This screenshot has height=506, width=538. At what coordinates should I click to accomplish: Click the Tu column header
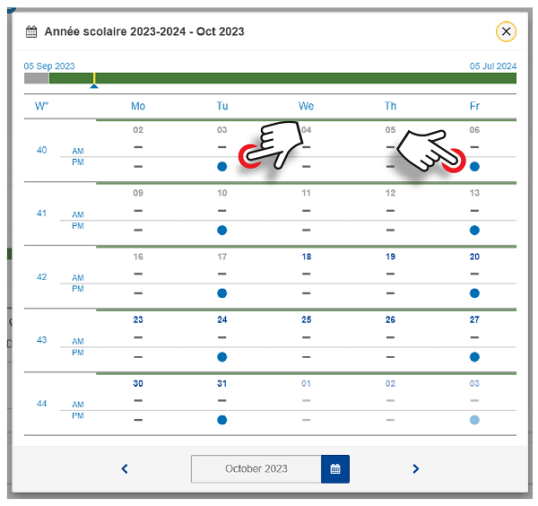(x=222, y=106)
